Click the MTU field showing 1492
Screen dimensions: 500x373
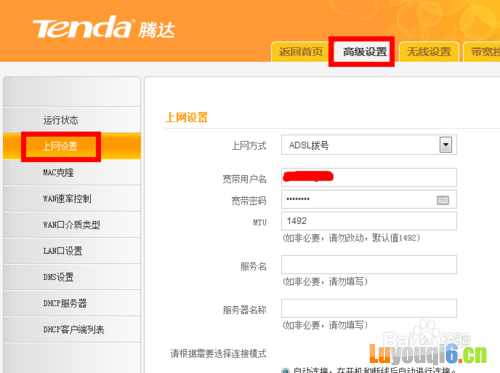click(x=369, y=221)
